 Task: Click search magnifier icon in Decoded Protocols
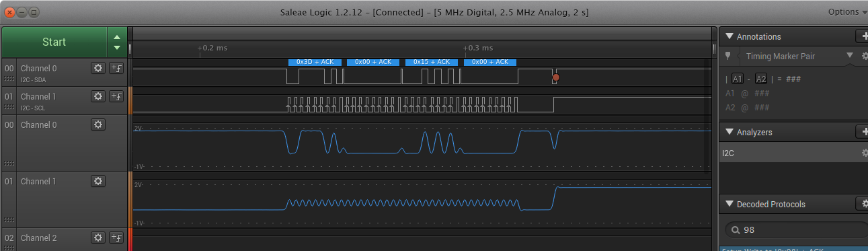coord(735,230)
